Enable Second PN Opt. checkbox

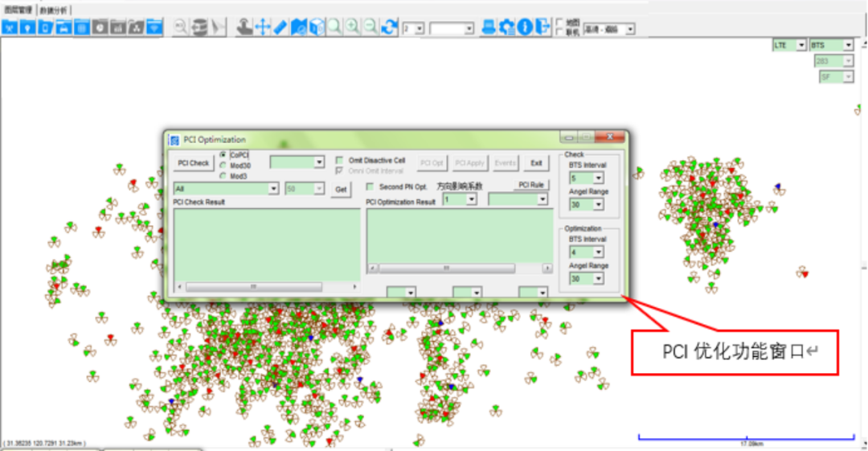pyautogui.click(x=370, y=187)
